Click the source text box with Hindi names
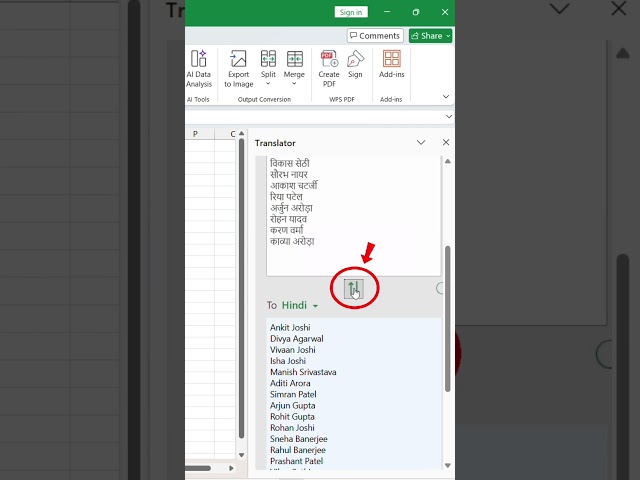 (353, 216)
